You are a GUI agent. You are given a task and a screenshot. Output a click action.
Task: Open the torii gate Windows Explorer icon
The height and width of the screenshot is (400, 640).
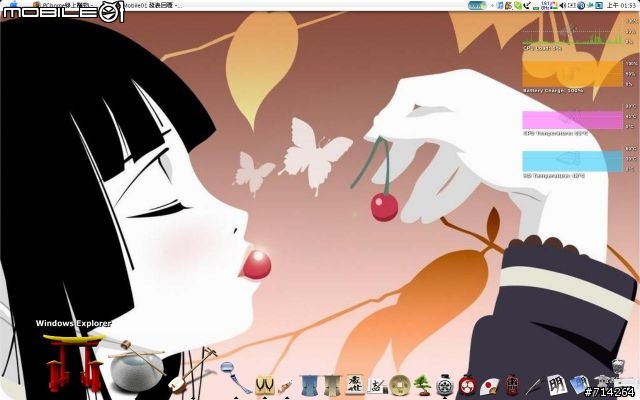tap(75, 363)
